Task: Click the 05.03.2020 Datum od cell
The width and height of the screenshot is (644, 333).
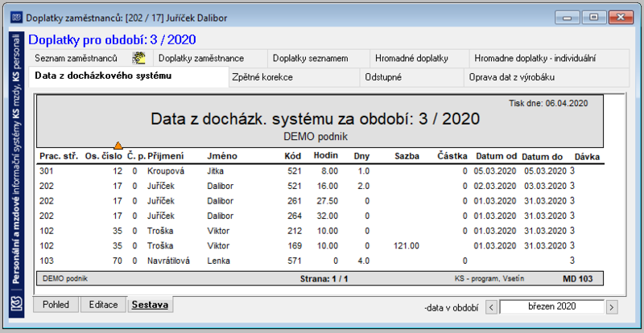Action: (495, 171)
